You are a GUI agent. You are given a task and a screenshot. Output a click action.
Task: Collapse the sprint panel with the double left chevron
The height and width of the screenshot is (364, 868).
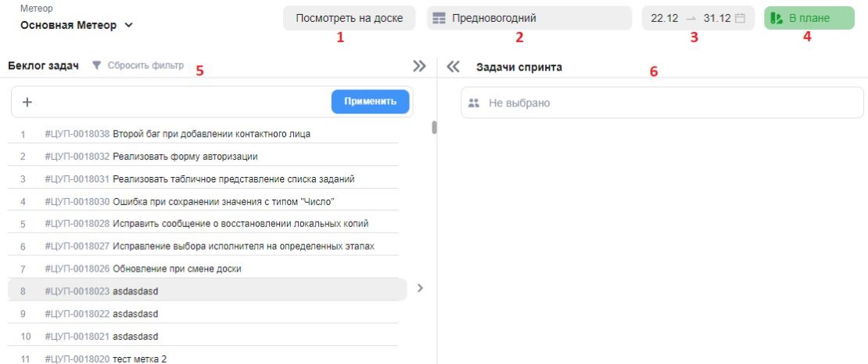pos(453,67)
